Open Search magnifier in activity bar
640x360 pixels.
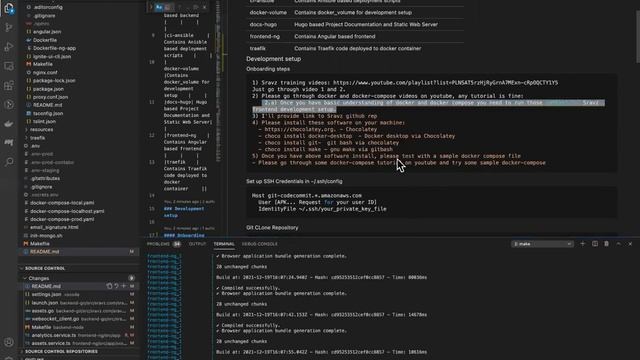coord(9,162)
